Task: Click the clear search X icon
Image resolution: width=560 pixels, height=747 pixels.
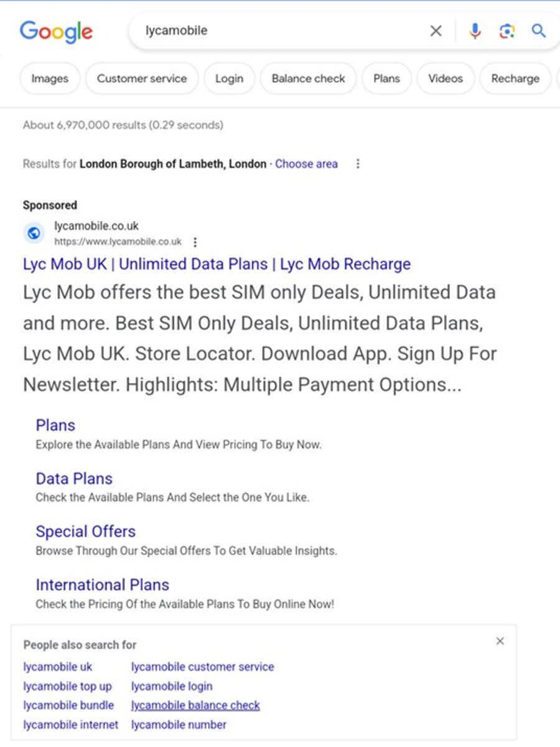Action: (436, 31)
